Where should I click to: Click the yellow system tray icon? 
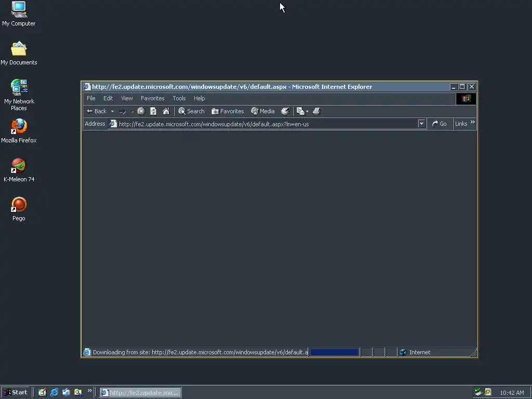488,392
